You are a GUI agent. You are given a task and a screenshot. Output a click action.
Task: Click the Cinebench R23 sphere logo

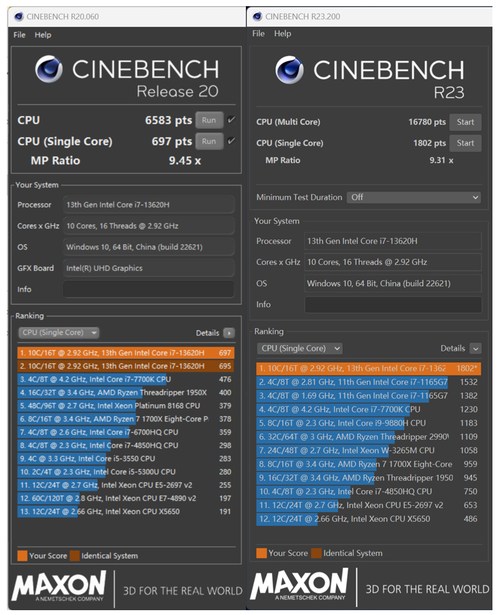tap(289, 70)
